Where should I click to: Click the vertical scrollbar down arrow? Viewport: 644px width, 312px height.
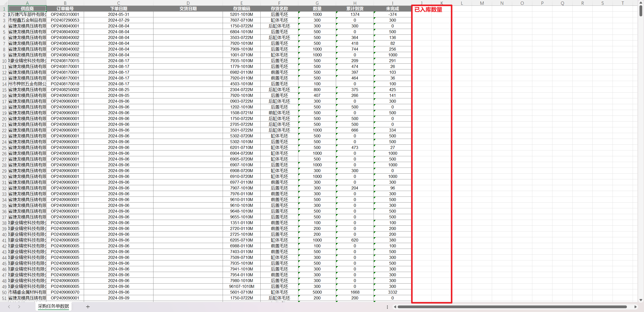[x=641, y=300]
